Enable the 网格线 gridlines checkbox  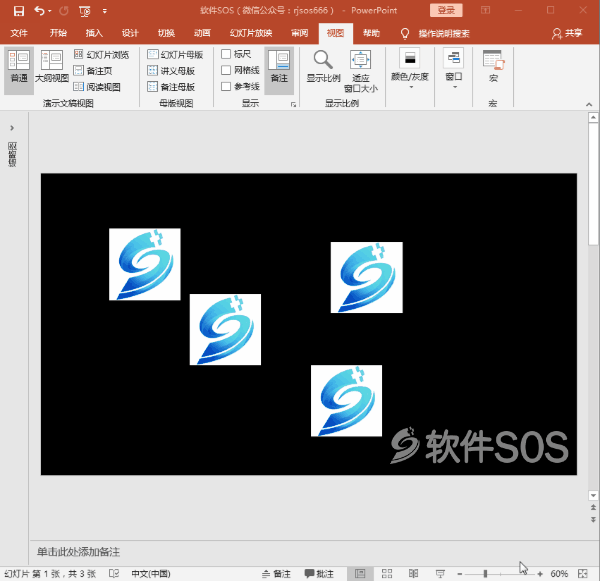click(226, 70)
